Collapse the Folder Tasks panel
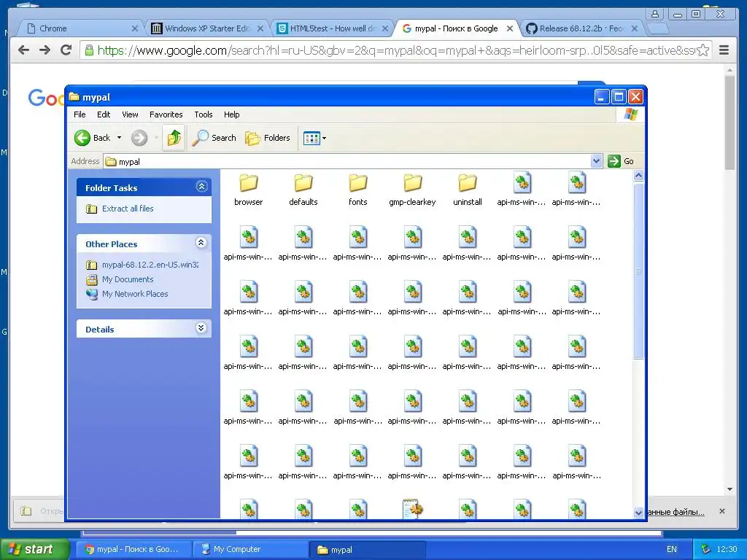Screen dimensions: 747x560 click(201, 187)
